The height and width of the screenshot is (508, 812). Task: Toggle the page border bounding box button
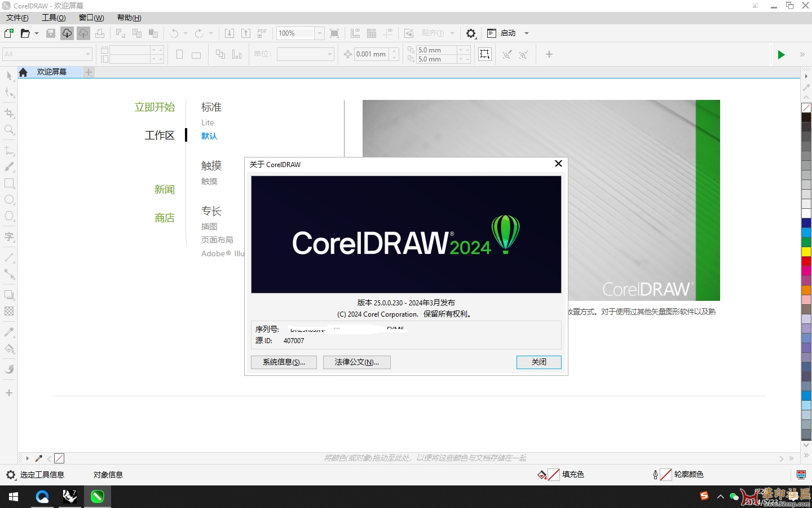(x=485, y=54)
